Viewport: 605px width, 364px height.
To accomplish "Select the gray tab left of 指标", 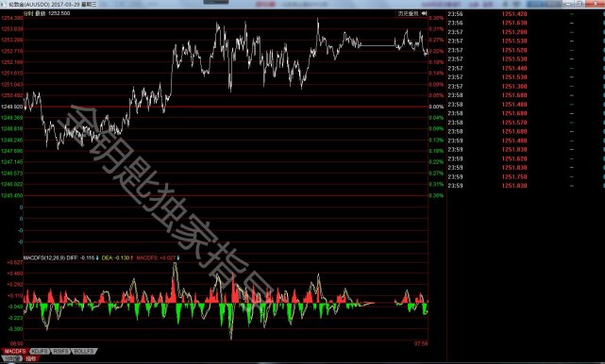I will pyautogui.click(x=11, y=358).
